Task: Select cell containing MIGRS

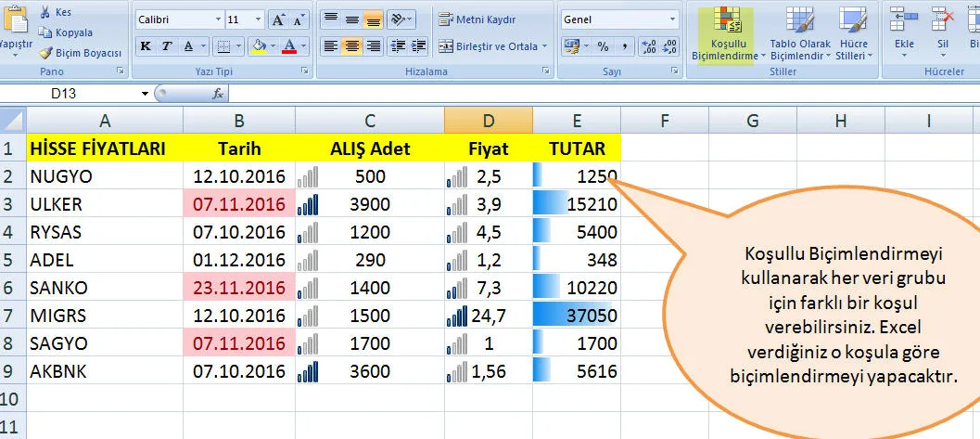Action: (104, 316)
